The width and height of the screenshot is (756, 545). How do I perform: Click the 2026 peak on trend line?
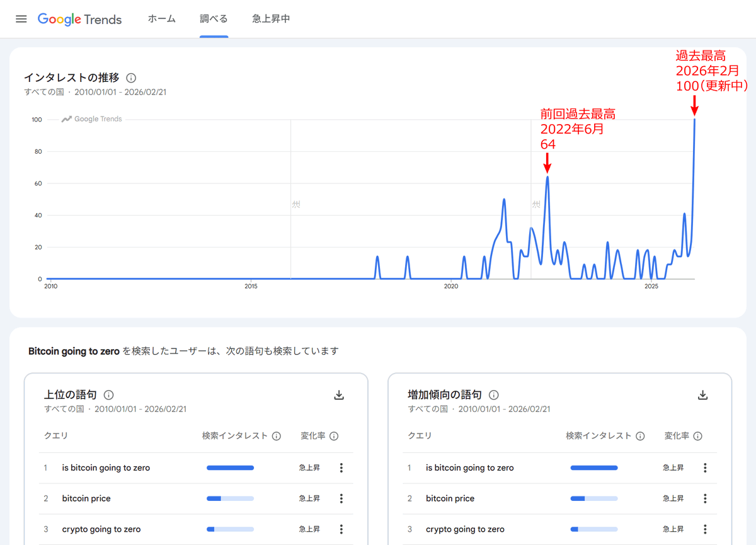tap(694, 119)
